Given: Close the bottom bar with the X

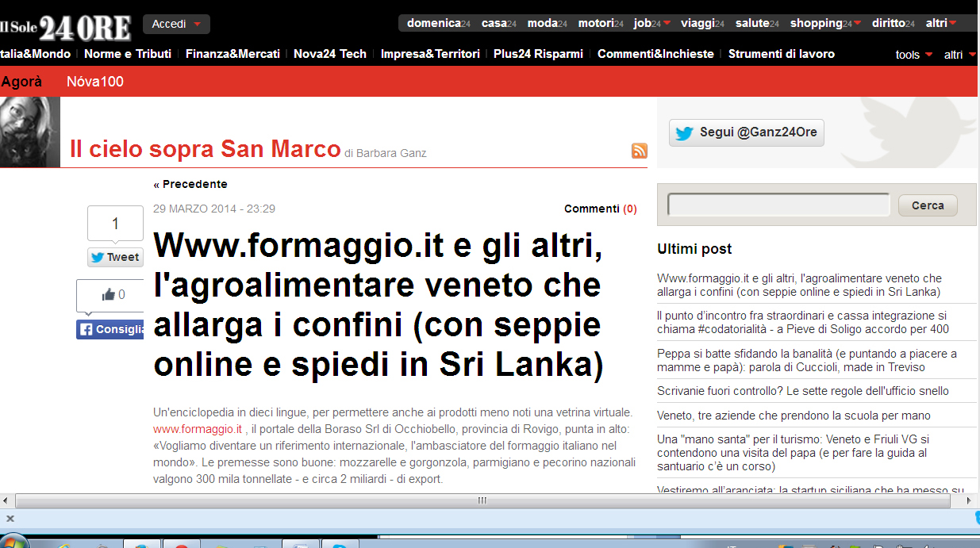Looking at the screenshot, I should [x=10, y=518].
